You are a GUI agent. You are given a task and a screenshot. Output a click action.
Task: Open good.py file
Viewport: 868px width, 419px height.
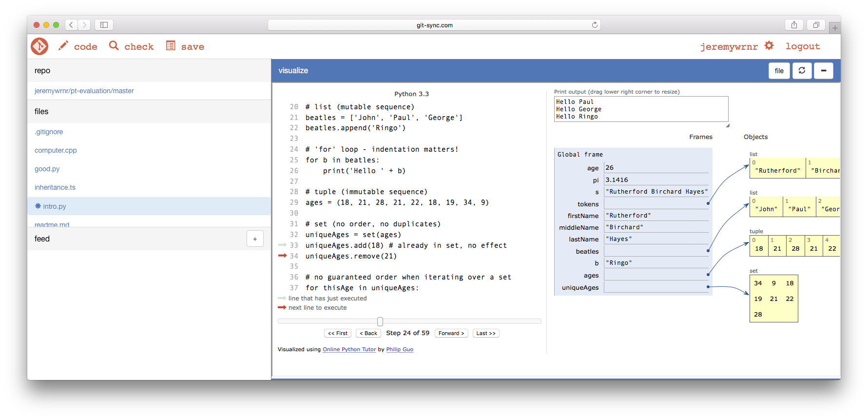[x=47, y=169]
